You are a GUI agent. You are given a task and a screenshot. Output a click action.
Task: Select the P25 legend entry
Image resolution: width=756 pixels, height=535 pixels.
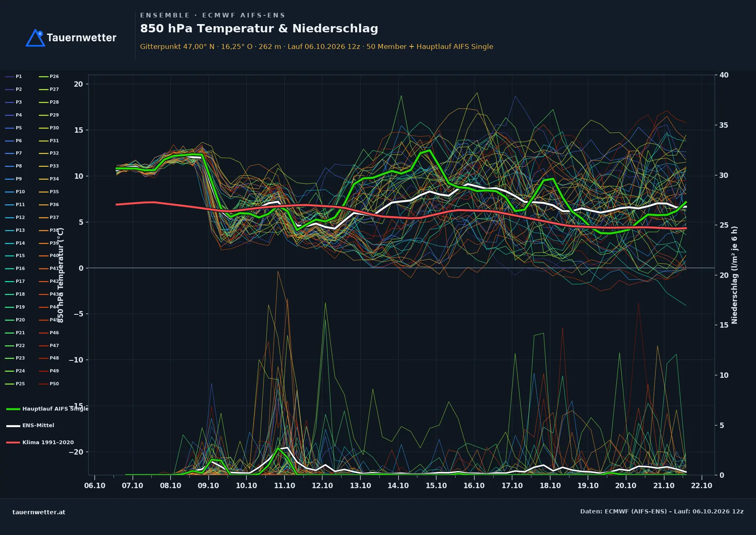click(x=15, y=384)
